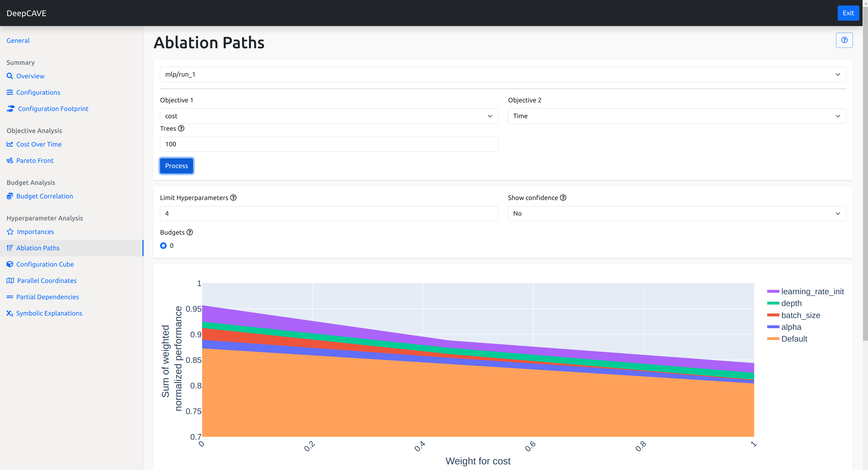Open the mlp/run_1 run selector dropdown
Screen dimensions: 868x470
(503, 74)
